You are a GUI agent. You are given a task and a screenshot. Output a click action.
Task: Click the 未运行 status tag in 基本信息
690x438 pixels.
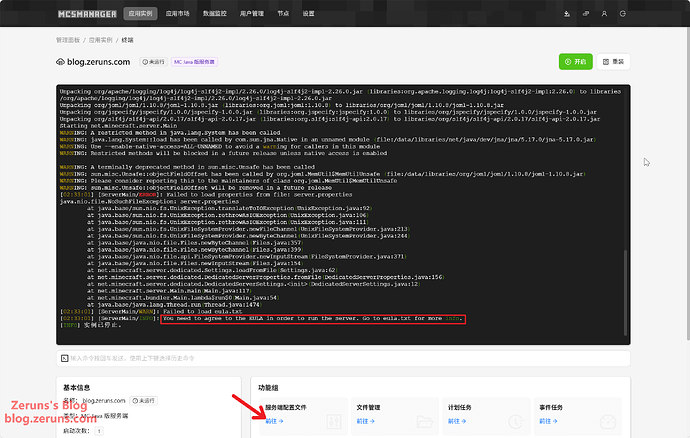coord(143,401)
